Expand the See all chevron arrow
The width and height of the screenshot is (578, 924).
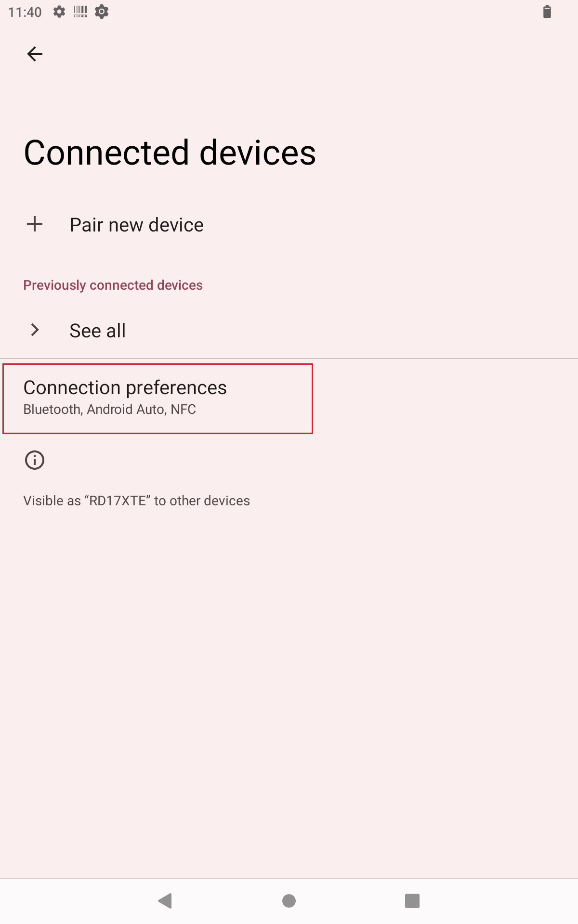(x=35, y=330)
